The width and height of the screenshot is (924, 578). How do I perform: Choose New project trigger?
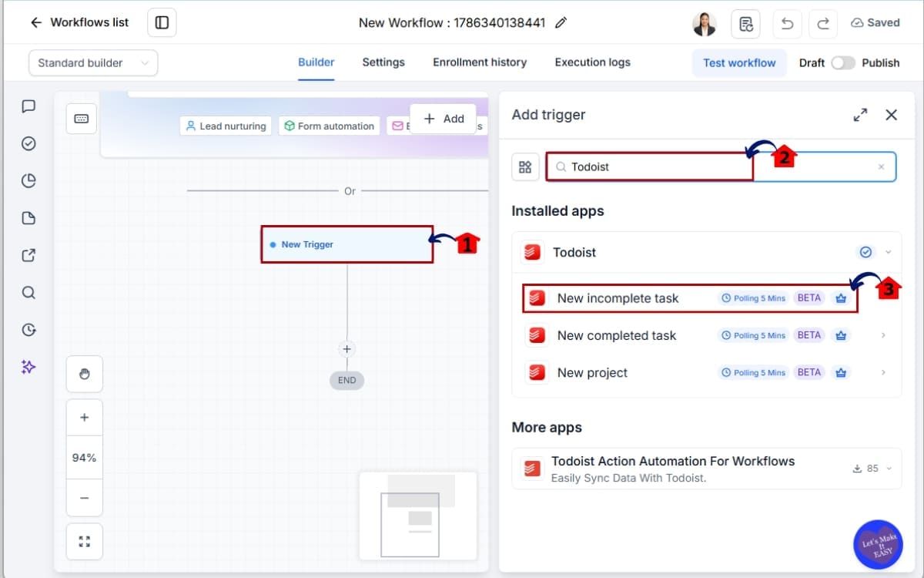pyautogui.click(x=706, y=372)
